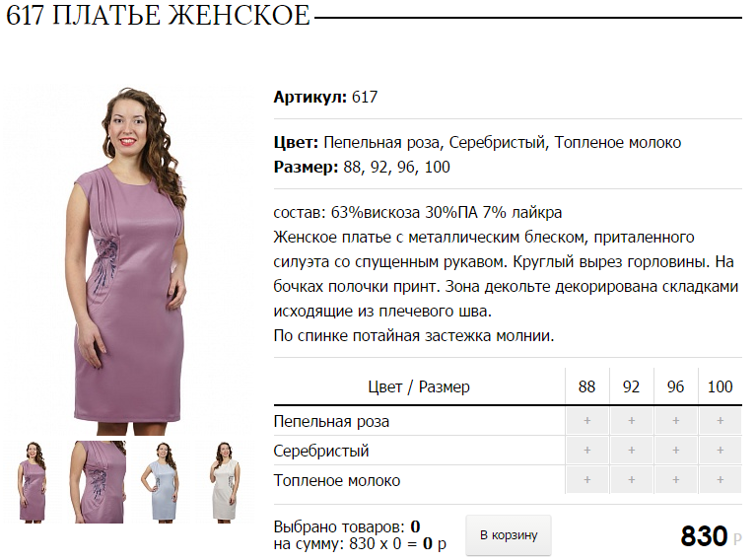756x560 pixels.
Task: Click the В корзину button
Action: (x=509, y=535)
